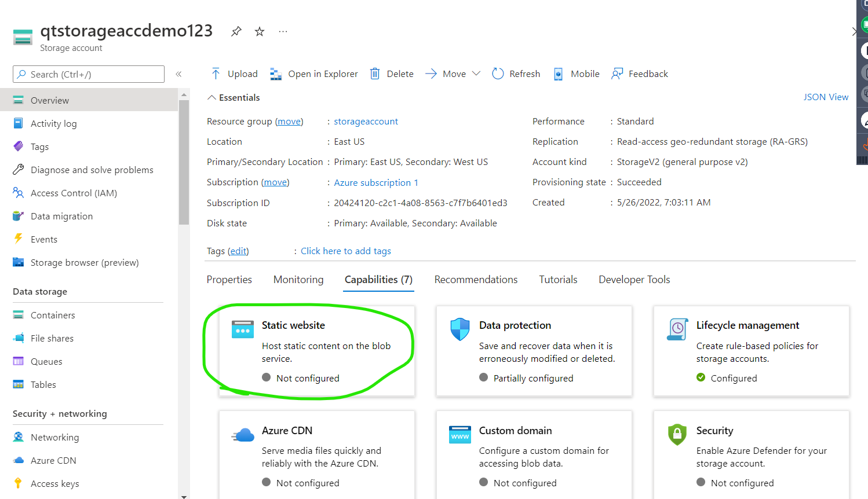Open Azure subscription 1 link
Image resolution: width=868 pixels, height=499 pixels.
(x=376, y=182)
